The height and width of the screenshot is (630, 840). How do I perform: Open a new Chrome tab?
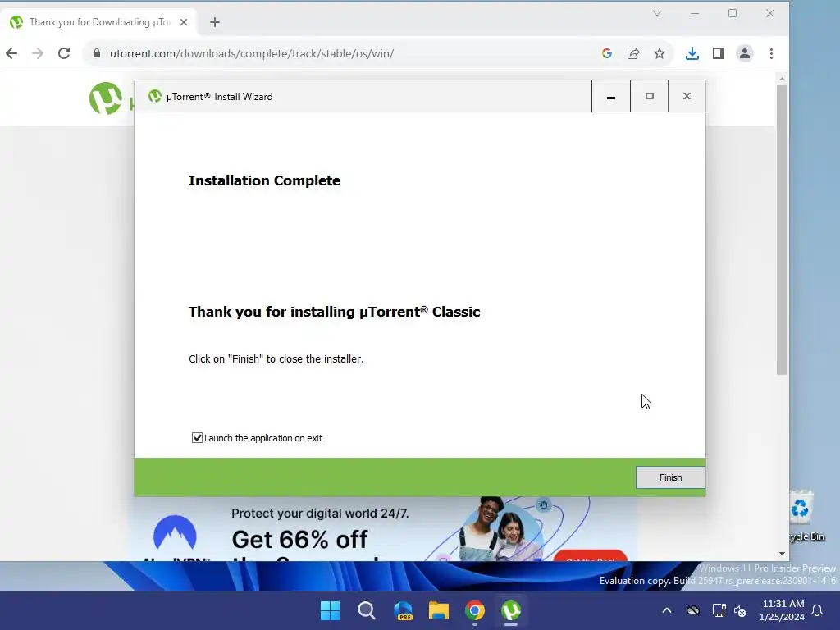coord(215,22)
